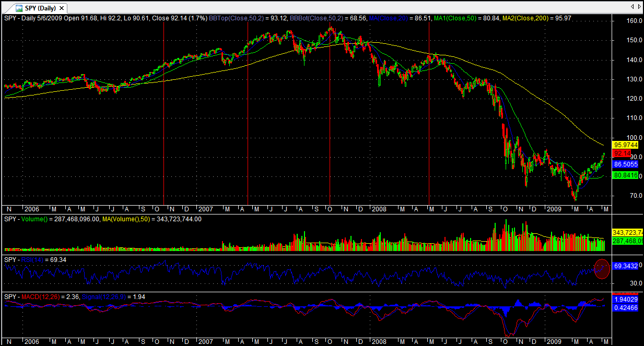Click the blue 69.3432 RSI value label

626,266
